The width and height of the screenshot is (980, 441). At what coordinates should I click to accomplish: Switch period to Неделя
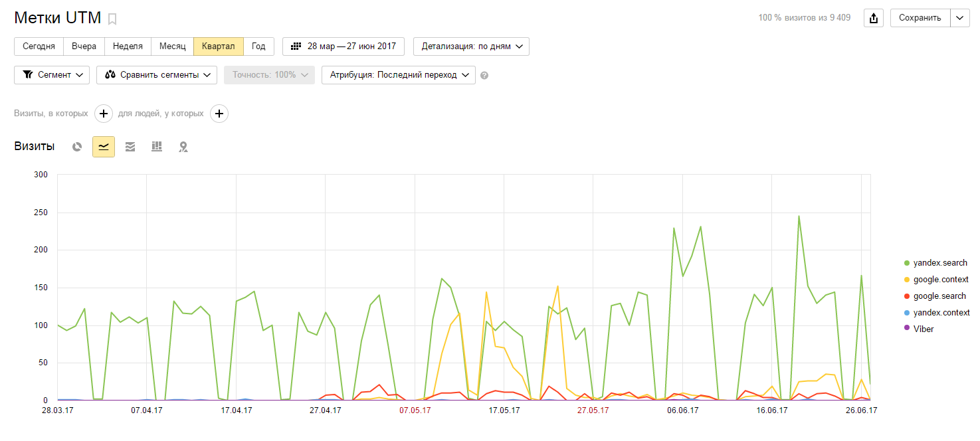128,46
